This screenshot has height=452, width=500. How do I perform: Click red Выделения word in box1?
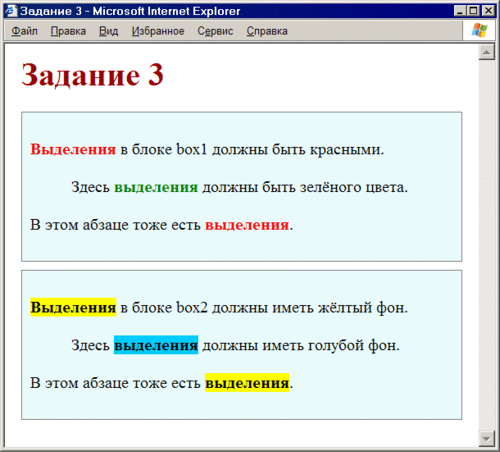point(73,149)
